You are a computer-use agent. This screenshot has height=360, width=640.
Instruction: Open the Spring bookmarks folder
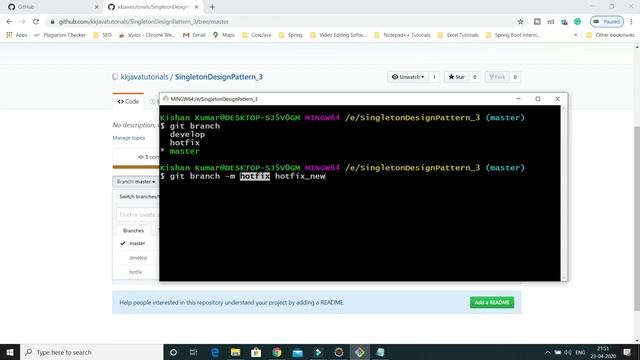pyautogui.click(x=291, y=35)
